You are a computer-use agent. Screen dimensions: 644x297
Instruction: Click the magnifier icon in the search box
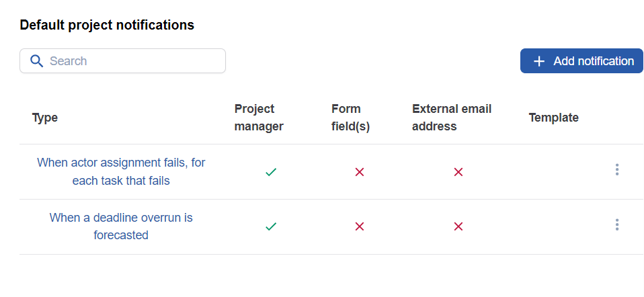tap(36, 61)
